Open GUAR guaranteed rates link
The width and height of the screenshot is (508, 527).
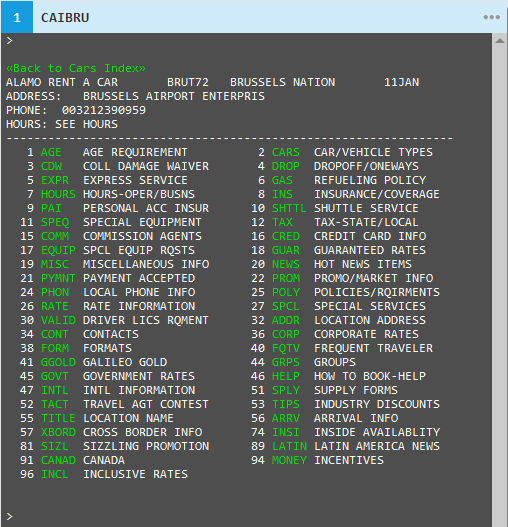[x=285, y=250]
